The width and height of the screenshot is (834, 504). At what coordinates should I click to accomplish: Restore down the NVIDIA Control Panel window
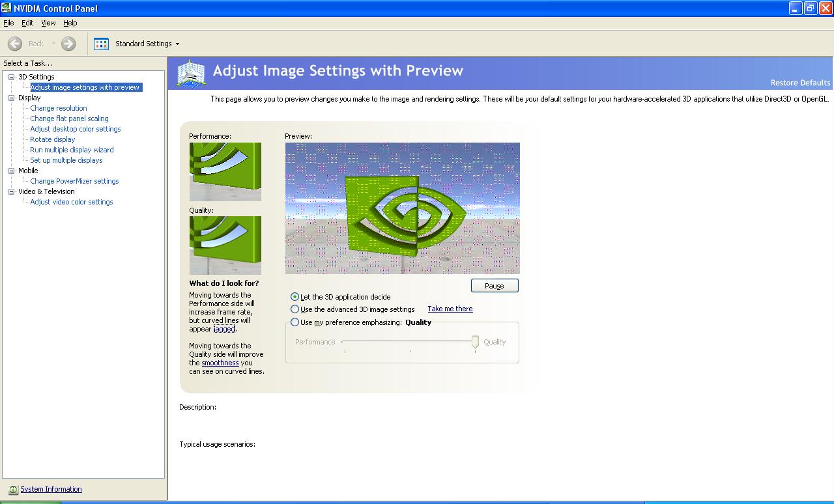click(x=811, y=8)
